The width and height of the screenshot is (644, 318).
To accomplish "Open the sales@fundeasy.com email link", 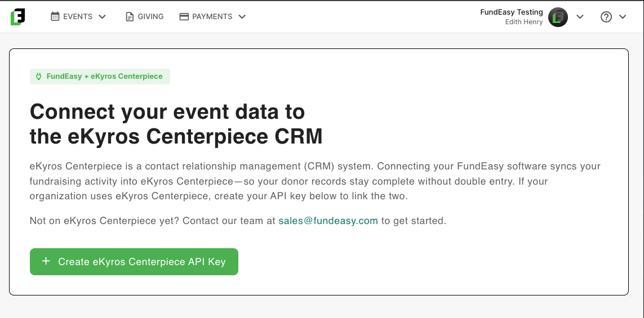I will click(x=328, y=221).
